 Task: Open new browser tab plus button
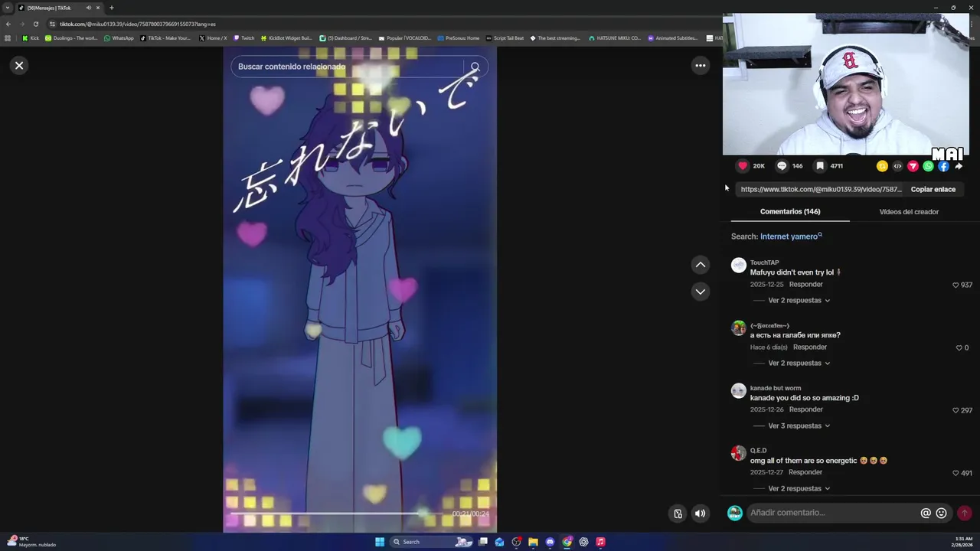coord(111,8)
